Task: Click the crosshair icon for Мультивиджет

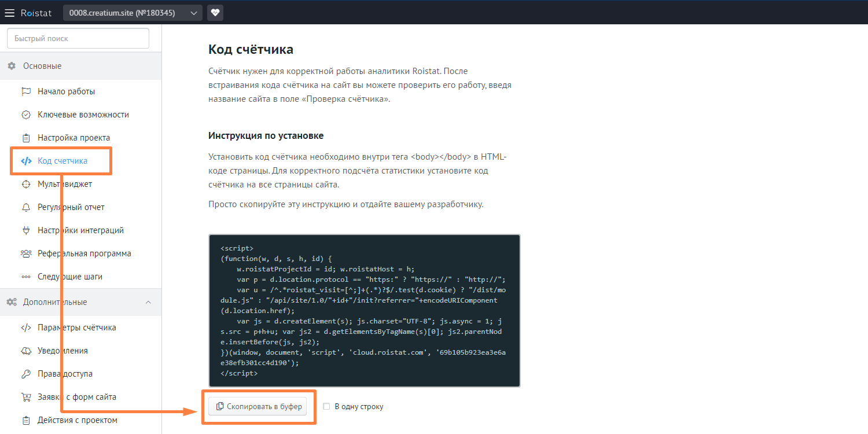Action: coord(26,184)
